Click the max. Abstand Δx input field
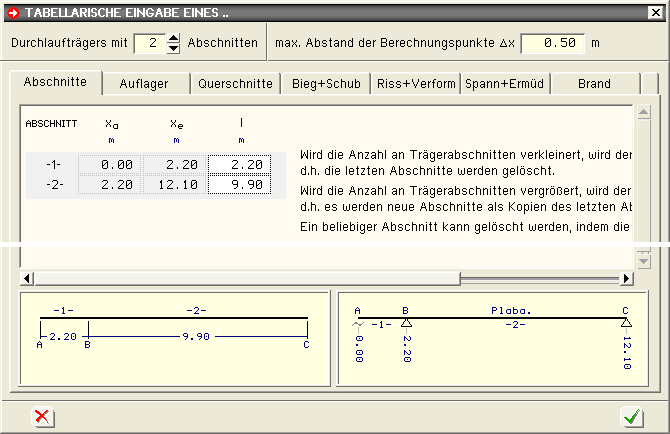The width and height of the screenshot is (670, 434). 551,44
